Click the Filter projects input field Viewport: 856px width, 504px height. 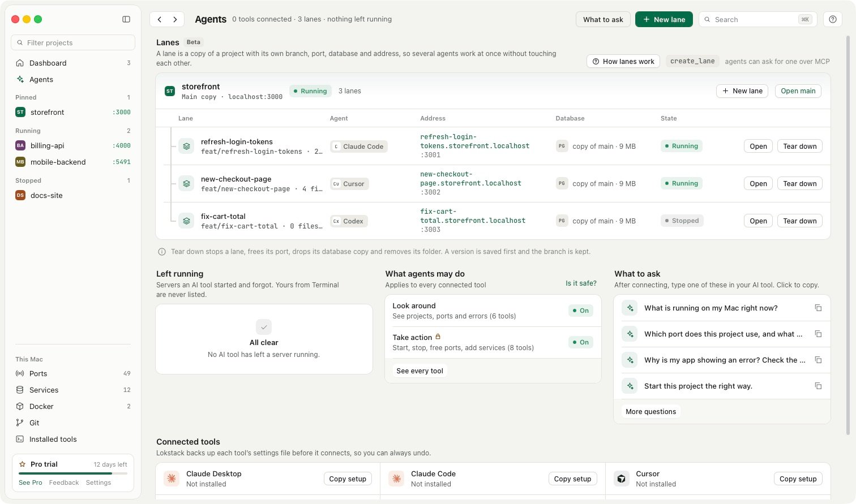73,42
